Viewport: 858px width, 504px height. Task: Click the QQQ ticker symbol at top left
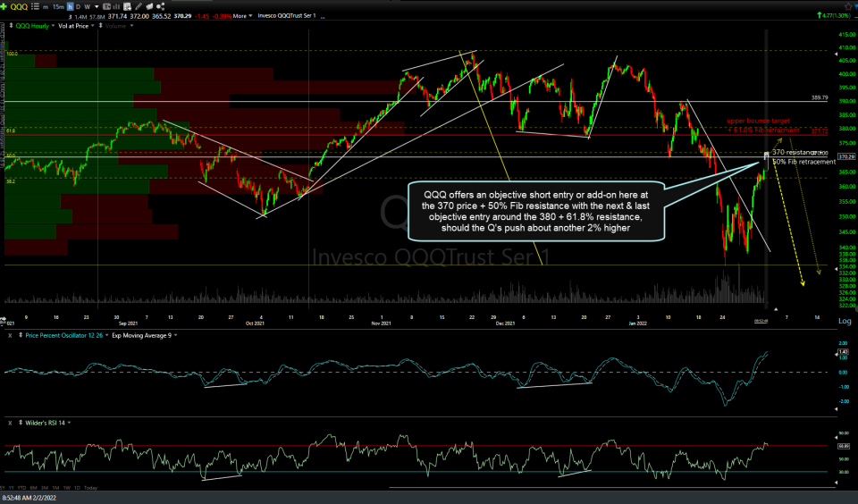pos(19,6)
